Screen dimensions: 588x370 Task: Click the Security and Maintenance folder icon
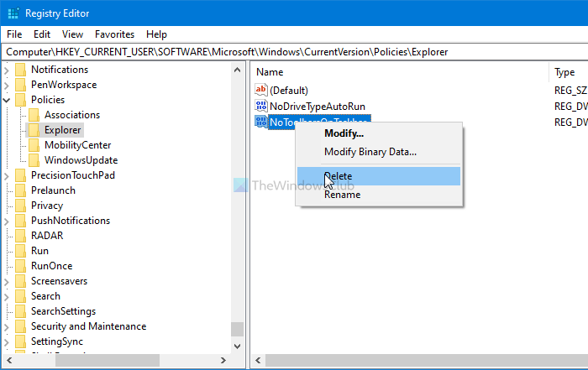click(x=21, y=326)
